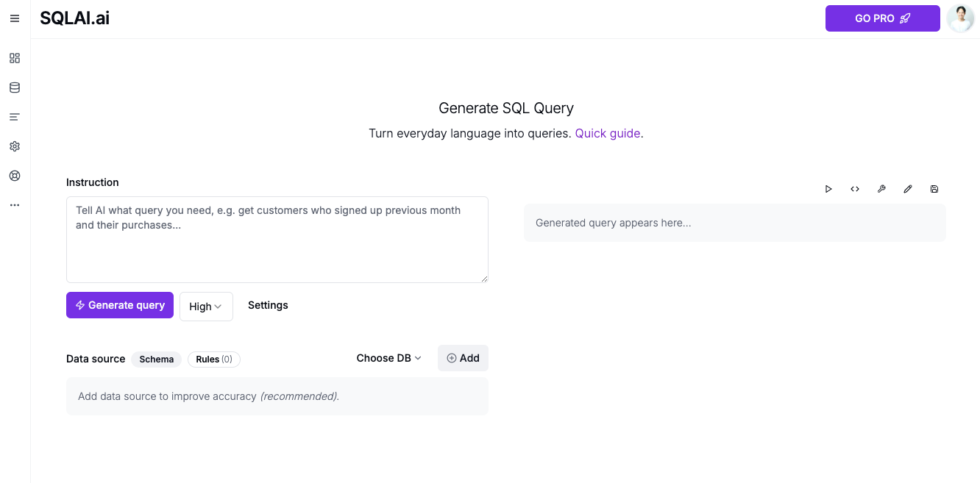Open the settings gear in sidebar
The image size is (980, 483).
(15, 146)
